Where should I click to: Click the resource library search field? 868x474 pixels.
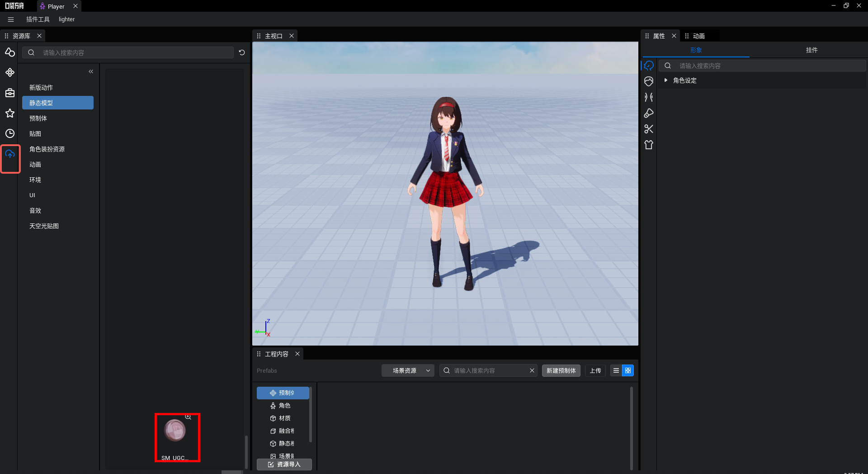[128, 52]
